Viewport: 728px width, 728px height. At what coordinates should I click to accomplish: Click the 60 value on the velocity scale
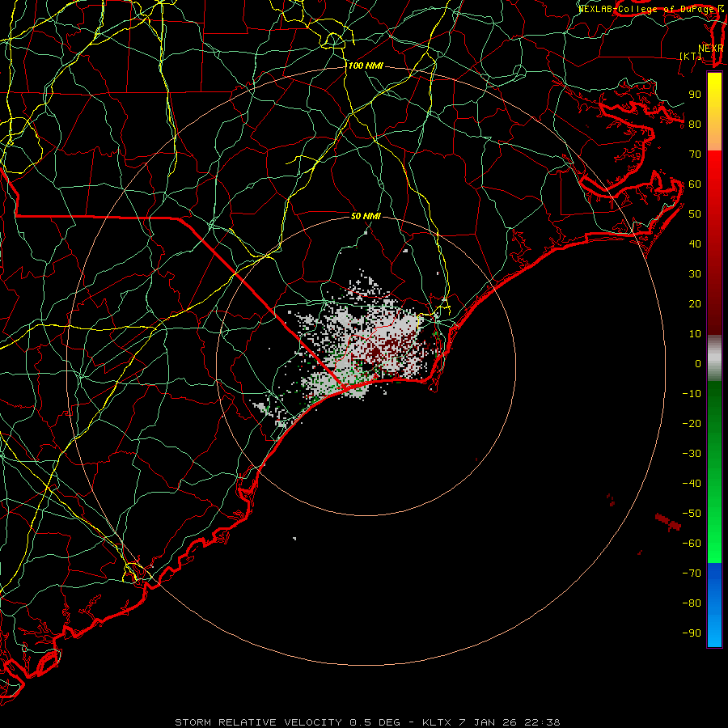(695, 184)
